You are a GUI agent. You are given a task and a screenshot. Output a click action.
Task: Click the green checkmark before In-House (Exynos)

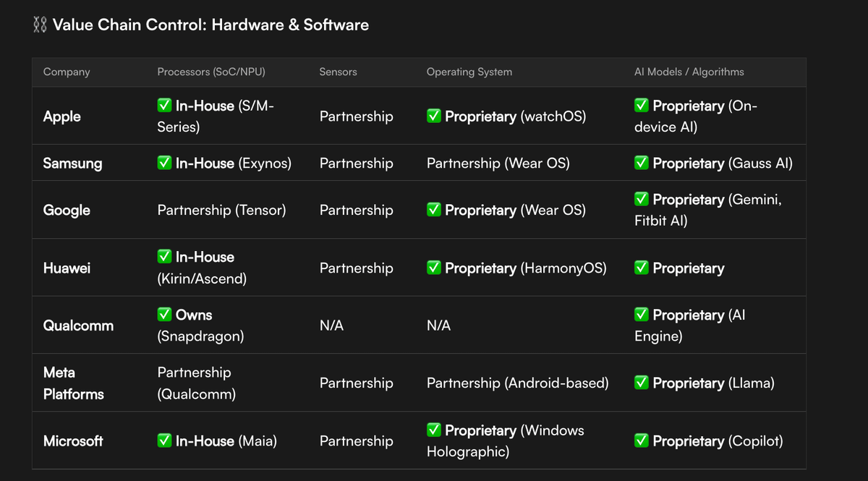point(164,163)
